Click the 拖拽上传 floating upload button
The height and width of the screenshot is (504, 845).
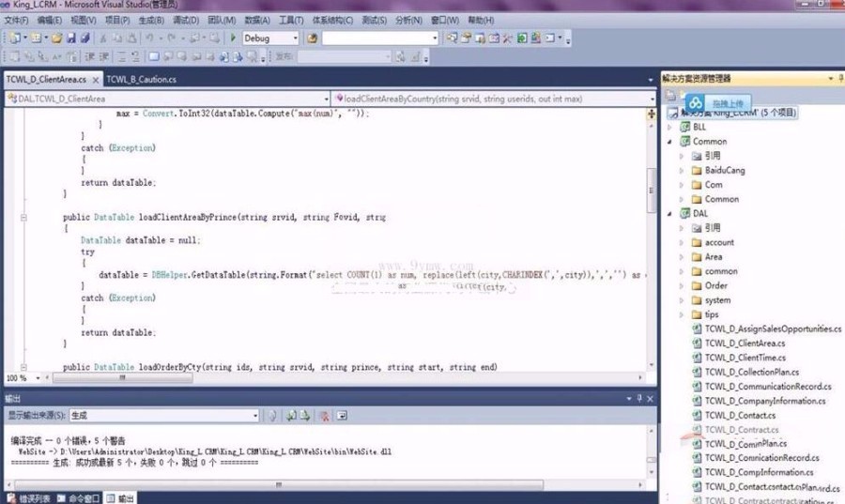718,103
